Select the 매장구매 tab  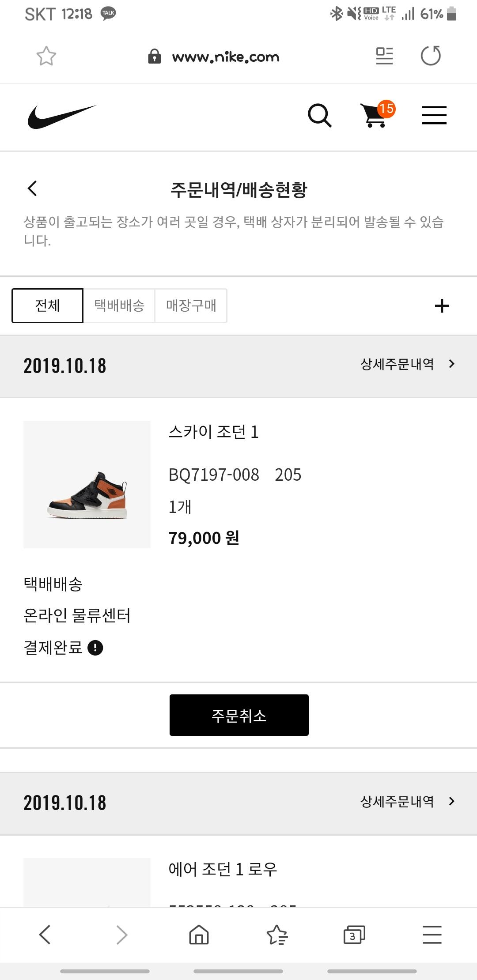click(191, 305)
